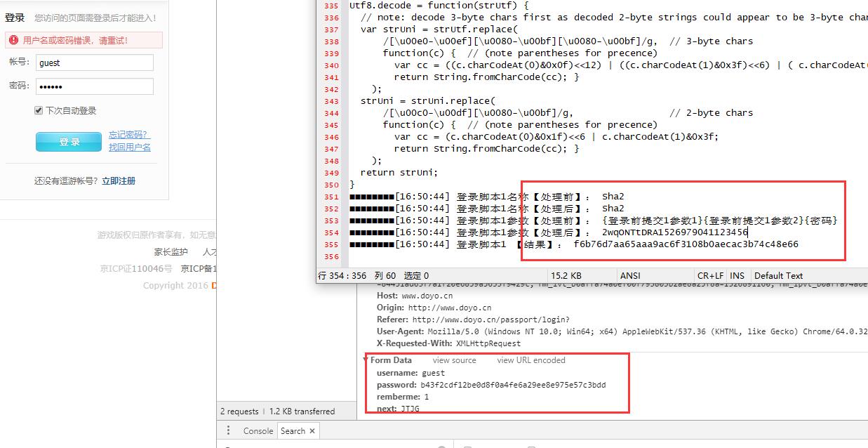The height and width of the screenshot is (448, 868).
Task: Click the Default Text syntax indicator
Action: (x=778, y=276)
